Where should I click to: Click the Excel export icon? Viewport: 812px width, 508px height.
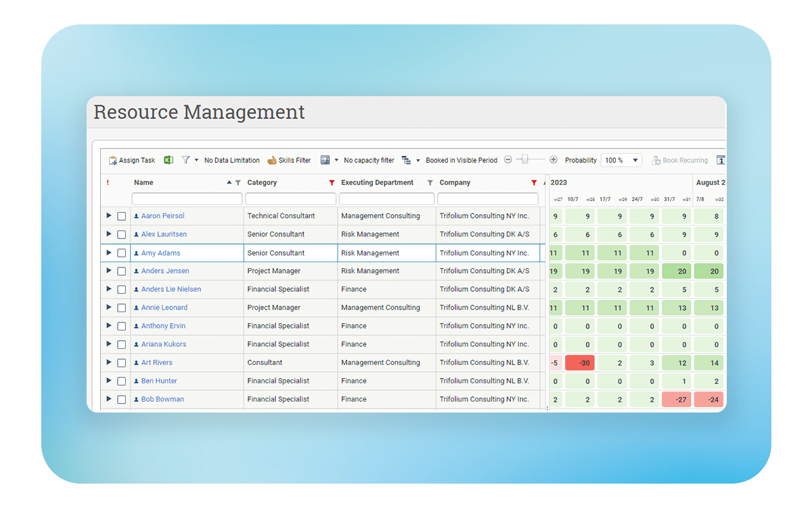tap(168, 160)
